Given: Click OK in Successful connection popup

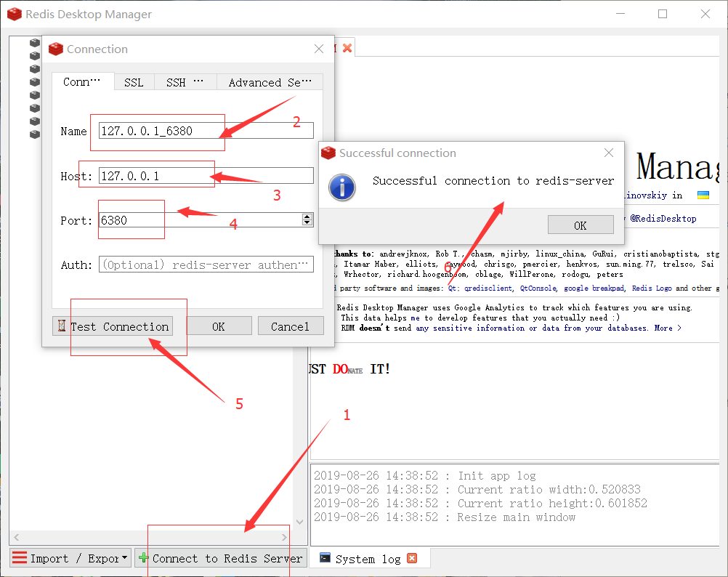Looking at the screenshot, I should click(581, 225).
